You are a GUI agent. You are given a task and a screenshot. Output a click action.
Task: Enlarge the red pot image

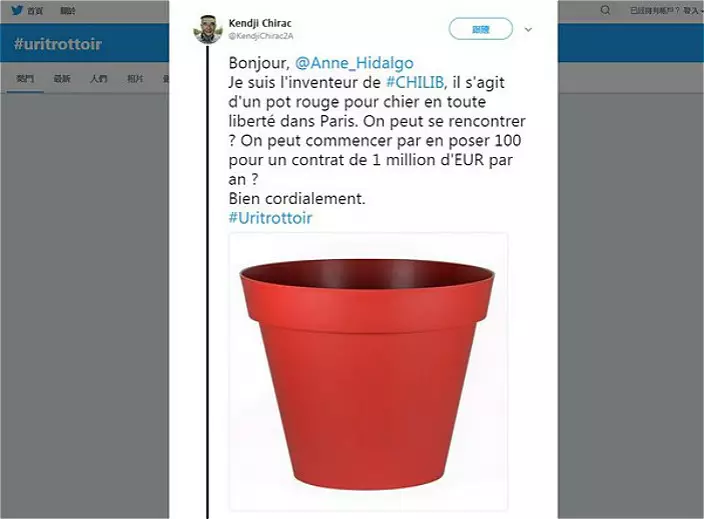click(368, 372)
